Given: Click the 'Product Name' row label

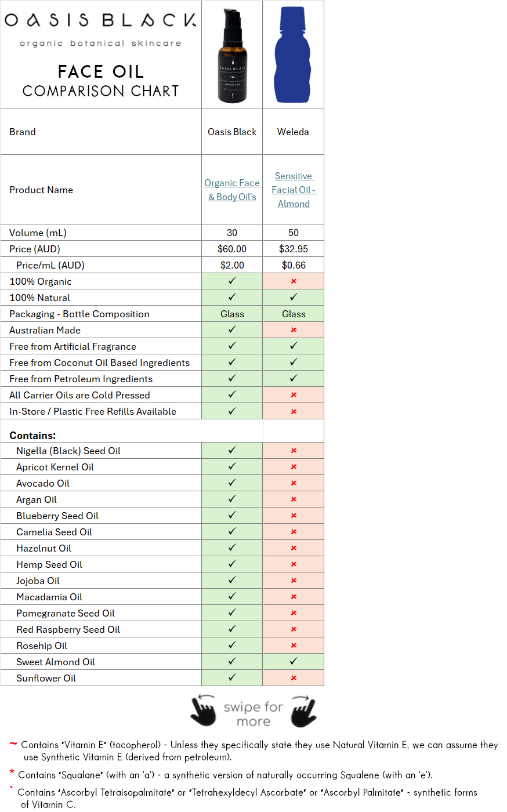Looking at the screenshot, I should (x=41, y=190).
